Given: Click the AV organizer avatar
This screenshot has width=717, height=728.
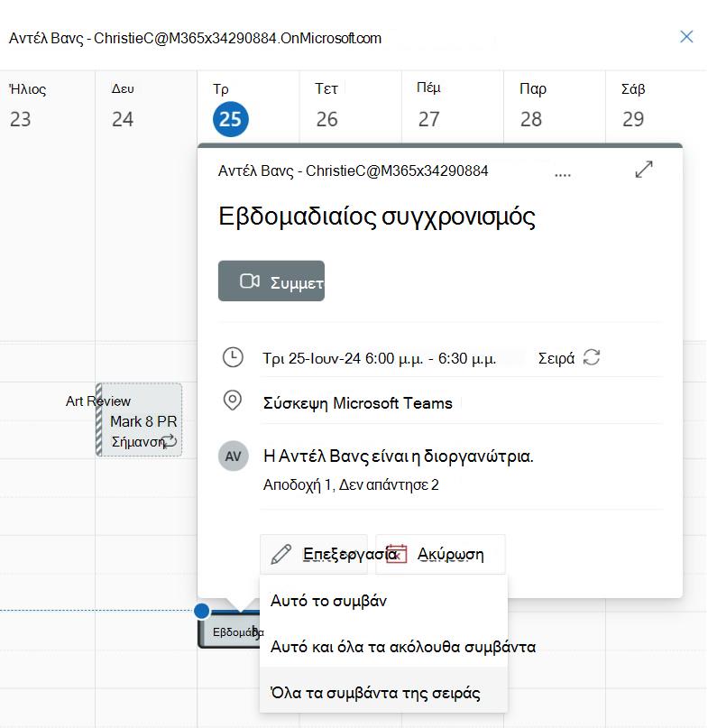Looking at the screenshot, I should [233, 456].
